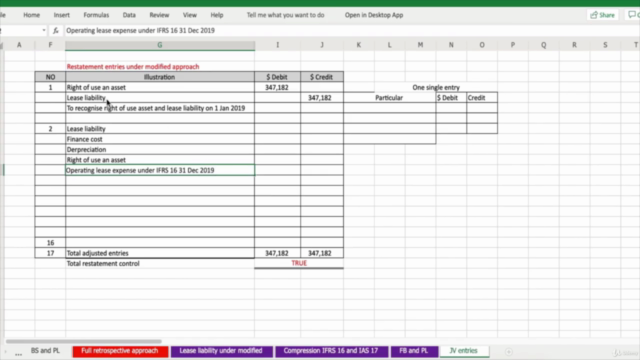Open the Insert ribbon tab
Viewport: 640px width, 360px height.
(62, 15)
